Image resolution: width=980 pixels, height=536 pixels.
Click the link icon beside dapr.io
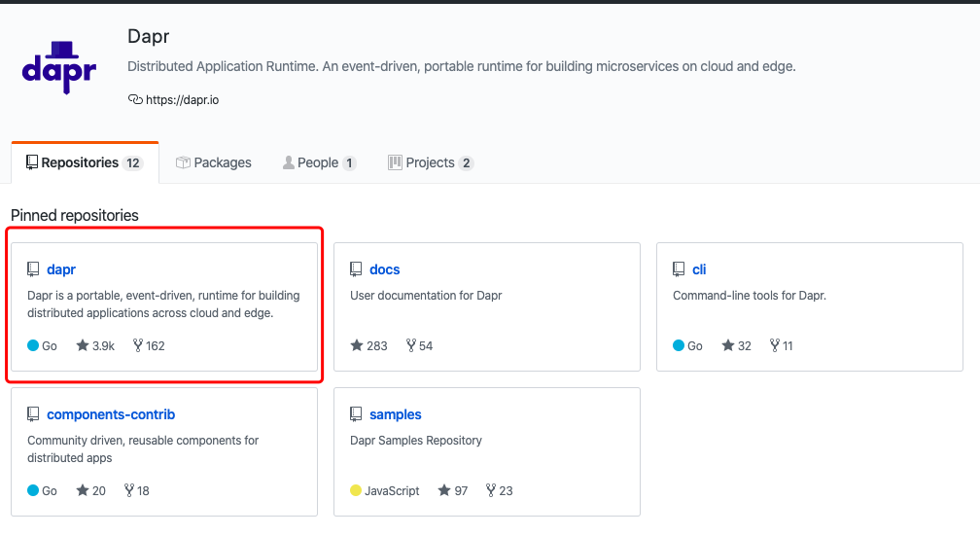[x=135, y=99]
